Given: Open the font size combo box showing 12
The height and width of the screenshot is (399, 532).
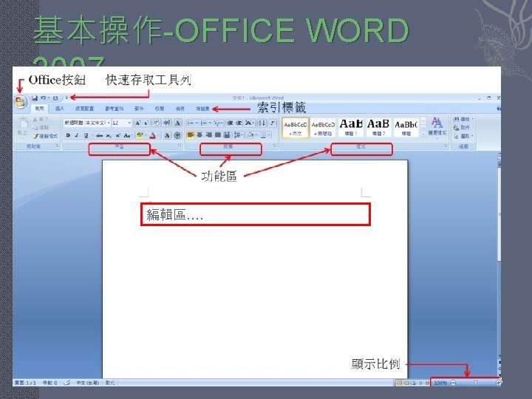Looking at the screenshot, I should pos(121,123).
